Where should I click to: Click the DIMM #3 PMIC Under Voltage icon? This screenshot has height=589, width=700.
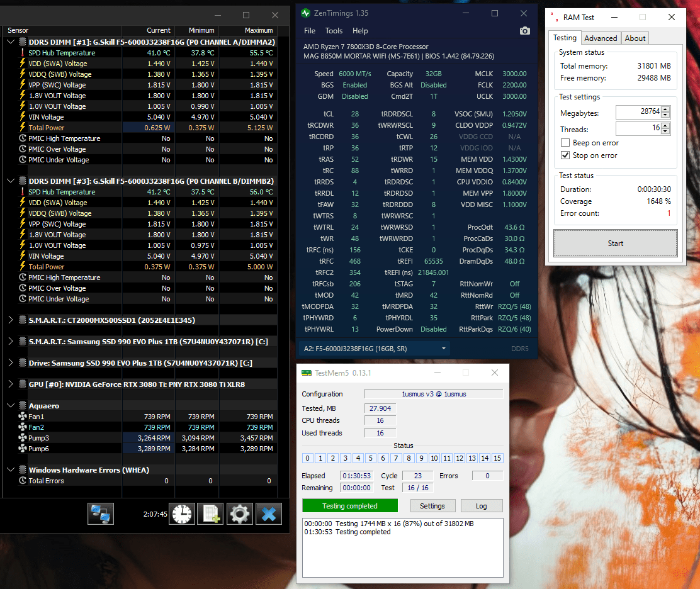(22, 298)
